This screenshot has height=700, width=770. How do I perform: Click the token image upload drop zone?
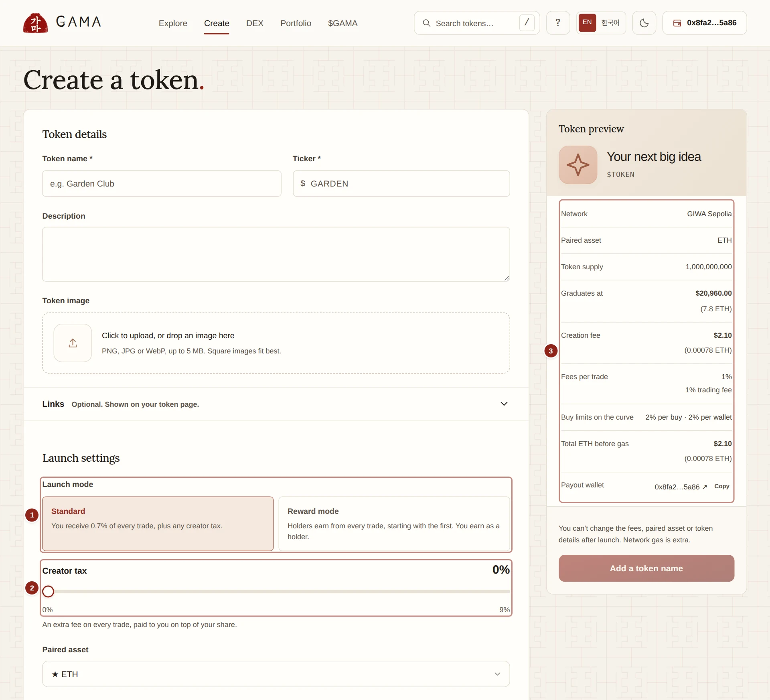tap(276, 343)
